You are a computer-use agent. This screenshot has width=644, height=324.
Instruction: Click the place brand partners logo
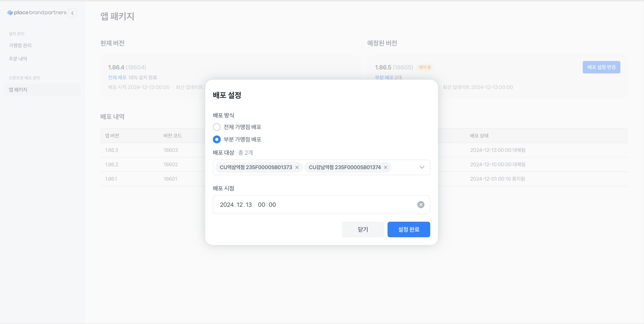click(x=37, y=13)
